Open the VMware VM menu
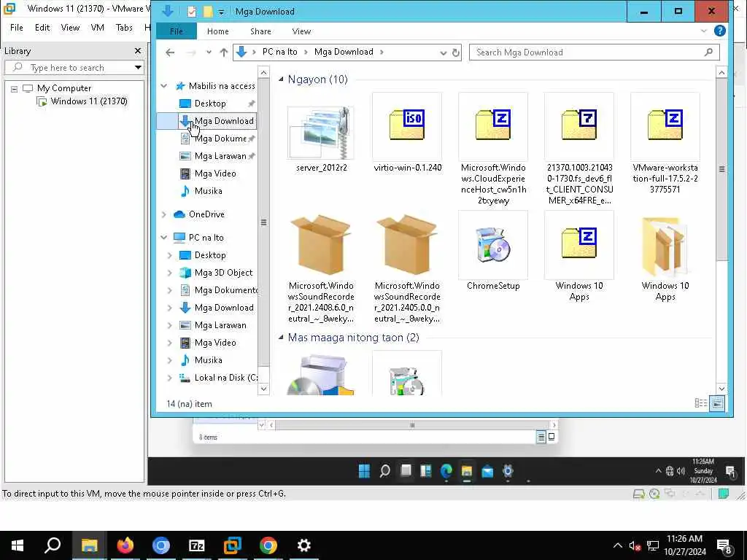 click(97, 28)
